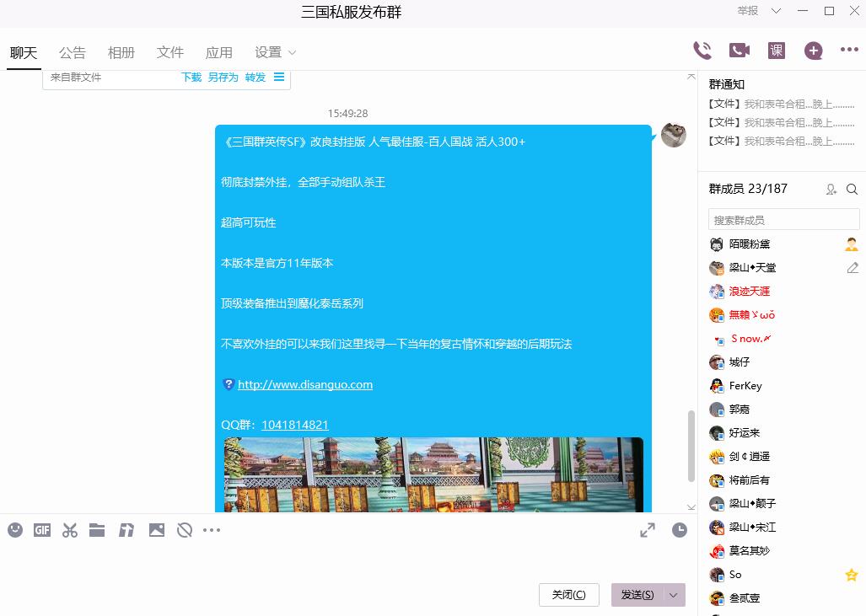Viewport: 866px width, 616px height.
Task: Click 下载 on the group file
Action: coord(191,78)
